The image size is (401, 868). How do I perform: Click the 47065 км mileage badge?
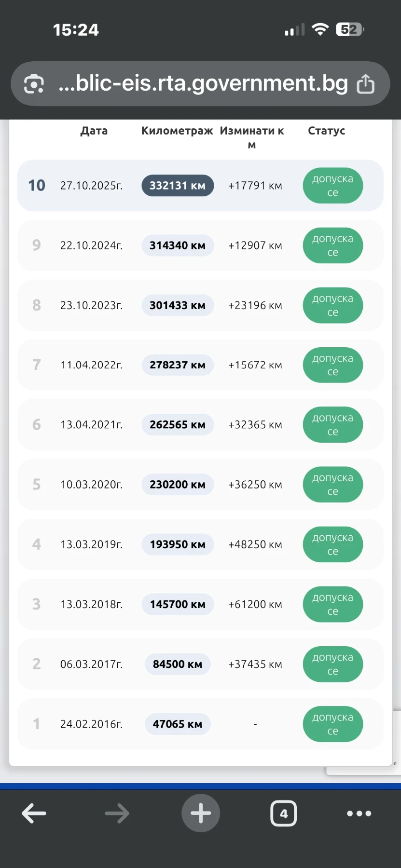click(x=178, y=724)
